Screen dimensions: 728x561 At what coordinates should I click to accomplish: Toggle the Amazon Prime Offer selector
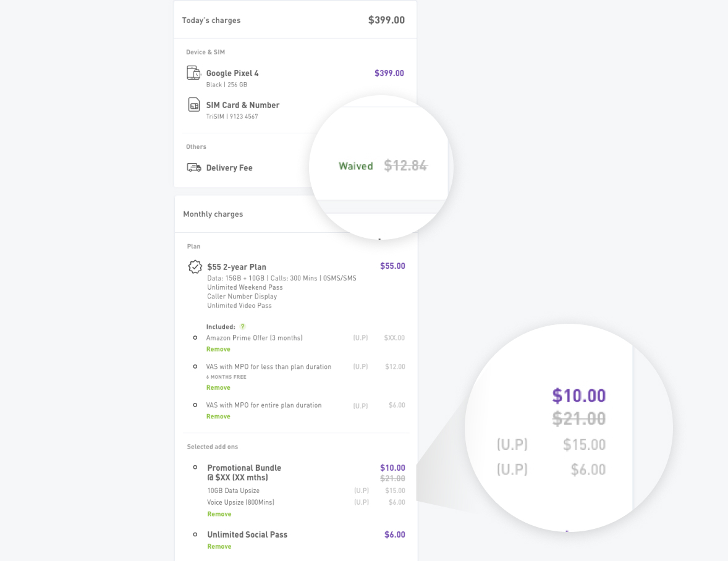coord(195,337)
